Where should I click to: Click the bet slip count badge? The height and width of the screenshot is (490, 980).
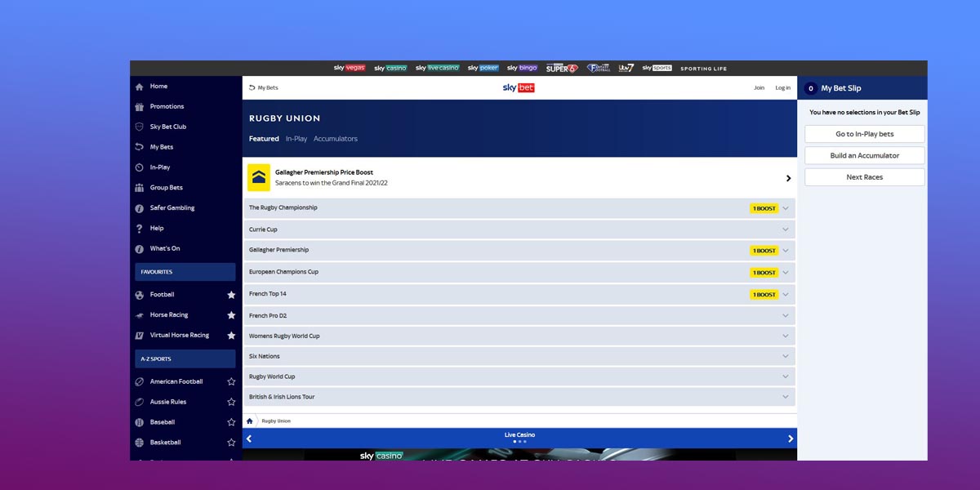[811, 88]
